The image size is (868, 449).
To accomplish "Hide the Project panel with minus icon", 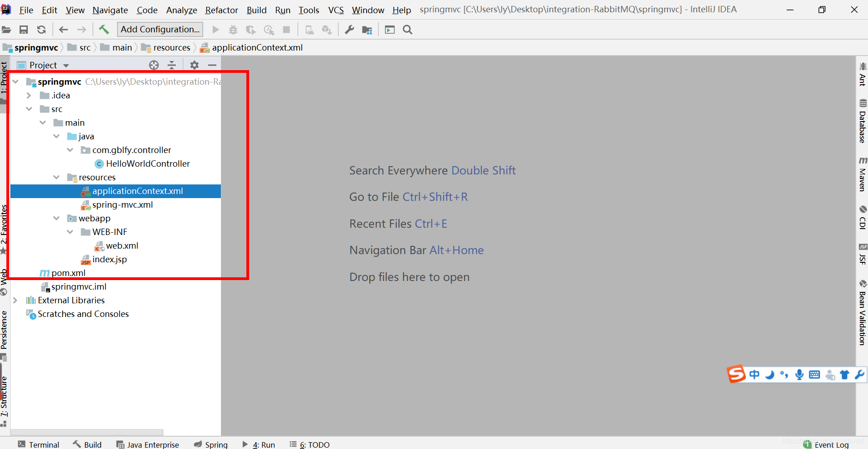I will [x=212, y=65].
